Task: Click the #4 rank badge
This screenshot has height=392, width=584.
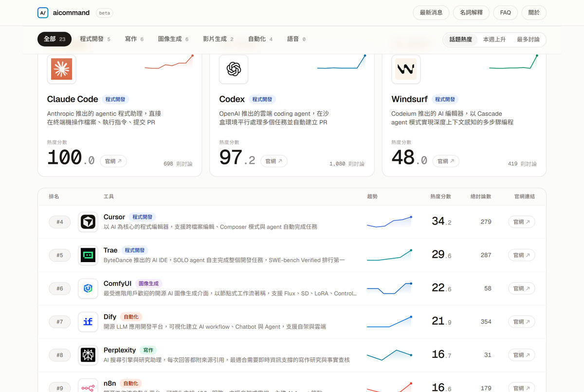Action: [x=60, y=222]
